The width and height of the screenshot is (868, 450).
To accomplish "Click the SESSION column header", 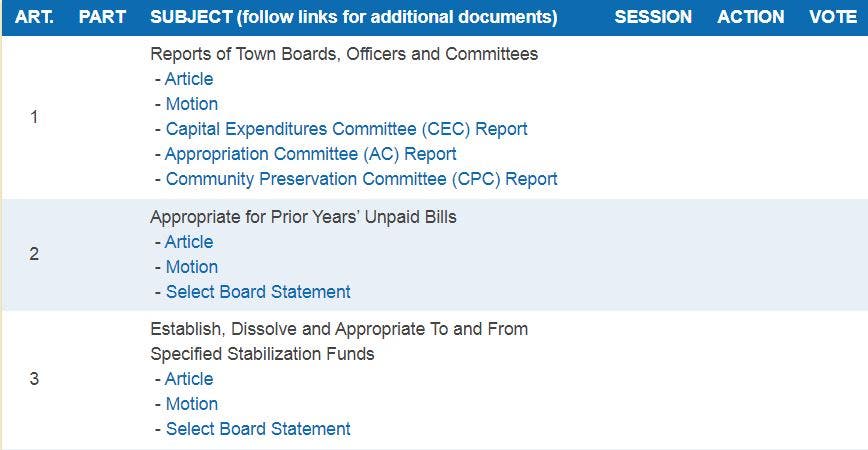I will tap(653, 17).
